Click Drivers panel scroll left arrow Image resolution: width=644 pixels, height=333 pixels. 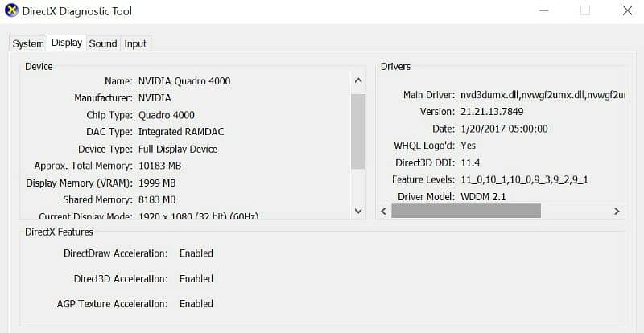tap(384, 211)
